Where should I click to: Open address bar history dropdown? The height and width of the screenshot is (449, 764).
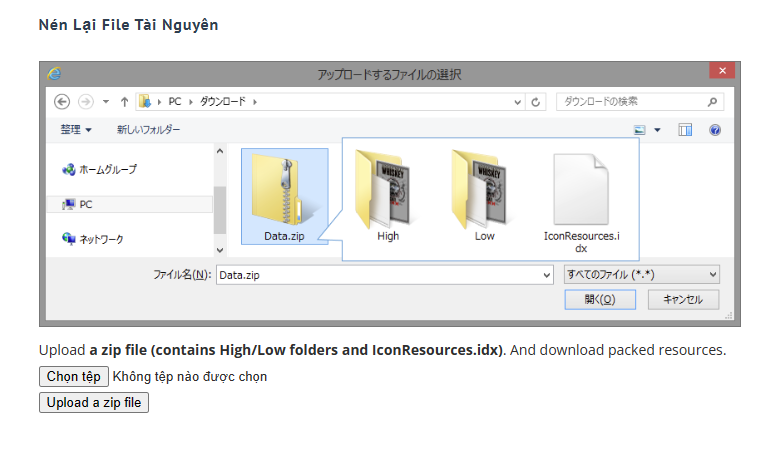coord(517,102)
